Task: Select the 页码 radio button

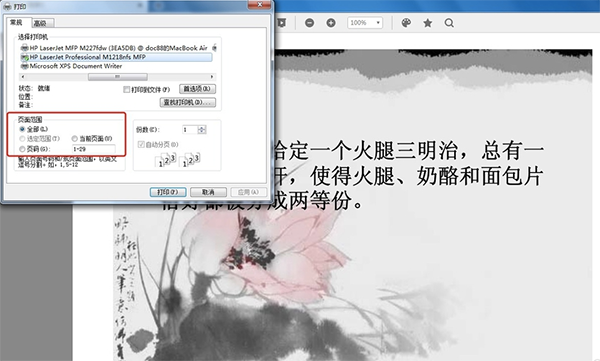Action: [22, 149]
